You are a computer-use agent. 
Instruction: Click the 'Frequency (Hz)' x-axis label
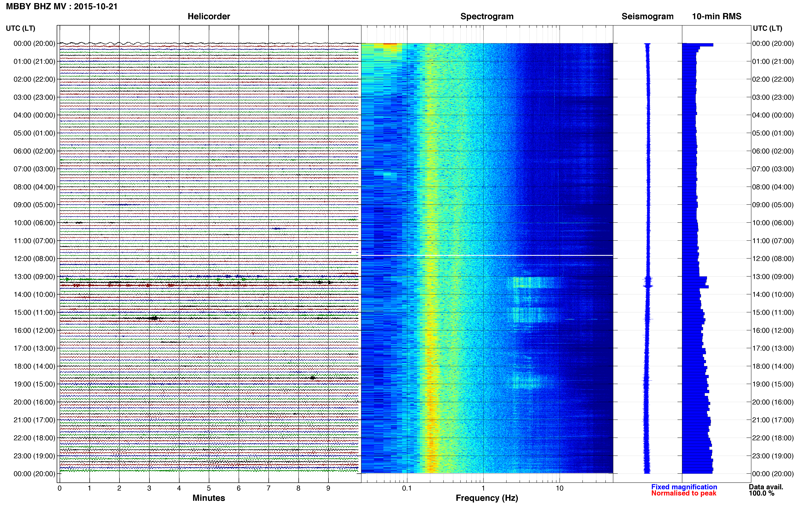click(x=487, y=498)
